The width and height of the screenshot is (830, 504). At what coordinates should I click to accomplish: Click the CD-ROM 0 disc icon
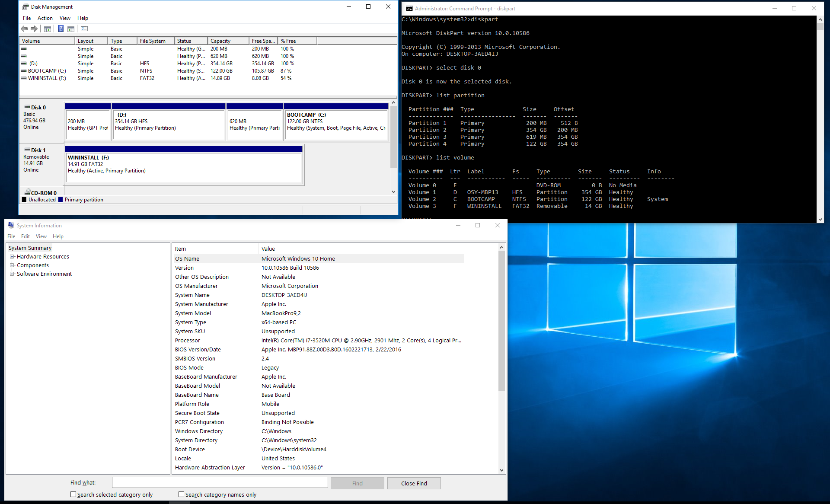(27, 192)
